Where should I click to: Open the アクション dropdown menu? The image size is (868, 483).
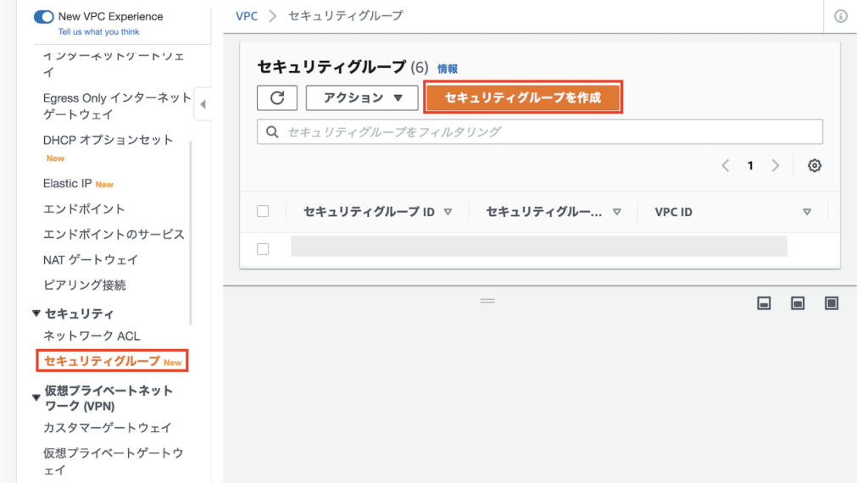click(362, 97)
